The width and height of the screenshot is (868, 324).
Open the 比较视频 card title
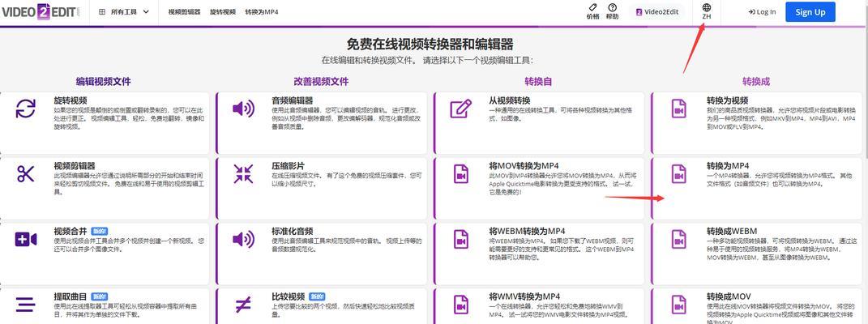[x=288, y=296]
